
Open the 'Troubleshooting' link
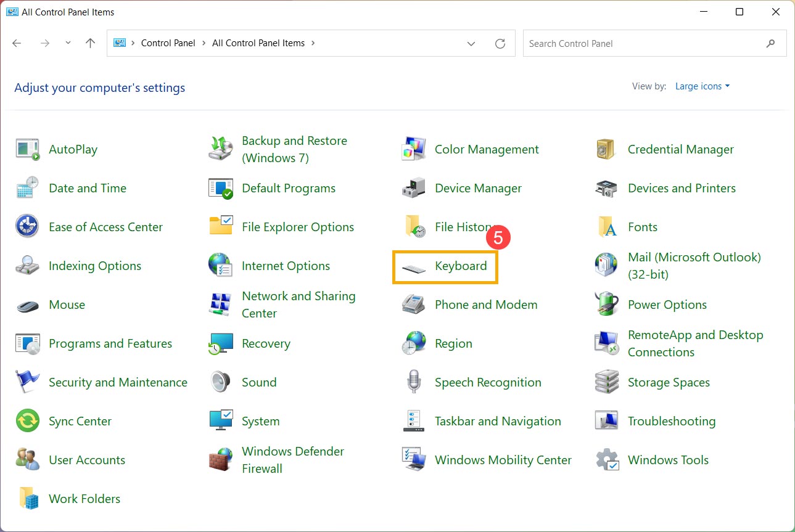672,421
